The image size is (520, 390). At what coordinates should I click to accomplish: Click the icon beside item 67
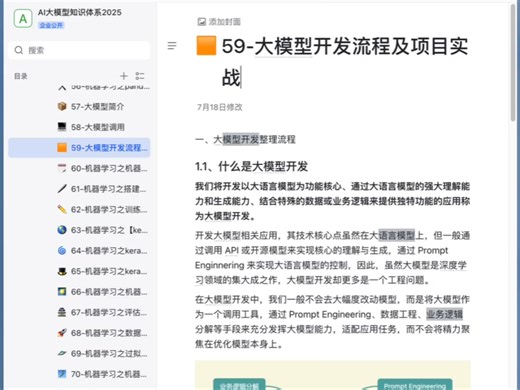(x=62, y=312)
